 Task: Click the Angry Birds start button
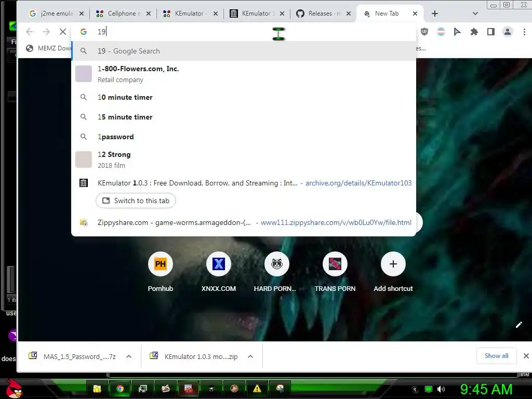click(x=14, y=389)
